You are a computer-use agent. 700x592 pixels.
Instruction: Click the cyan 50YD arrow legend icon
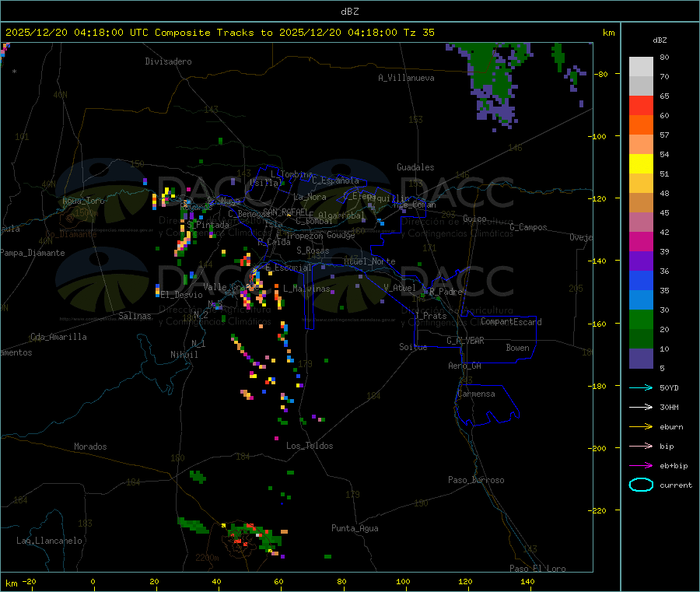[x=641, y=387]
